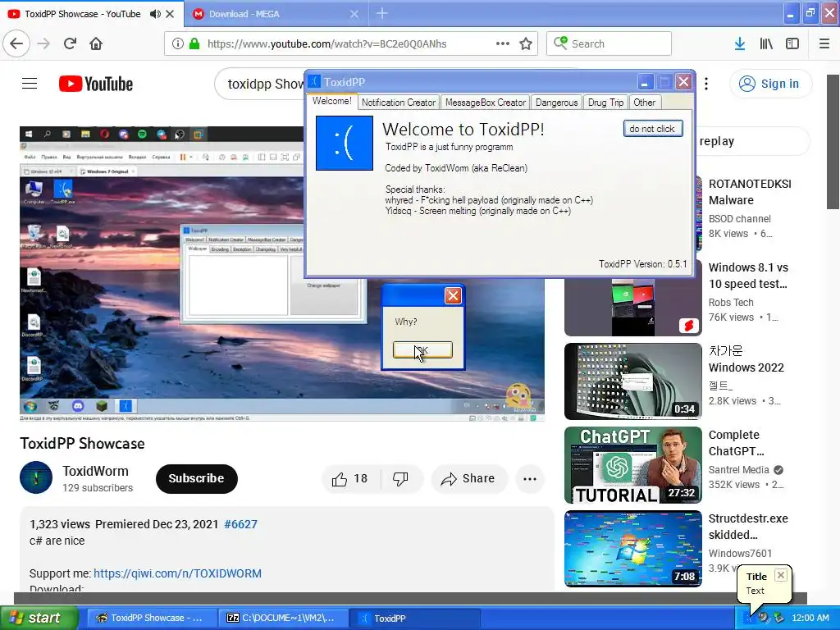Click the 'do not click' button
This screenshot has height=630, width=840.
pos(652,129)
